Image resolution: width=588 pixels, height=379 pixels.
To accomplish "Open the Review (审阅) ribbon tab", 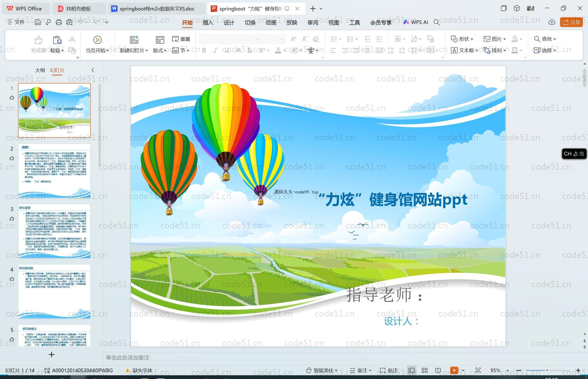I will tap(313, 23).
